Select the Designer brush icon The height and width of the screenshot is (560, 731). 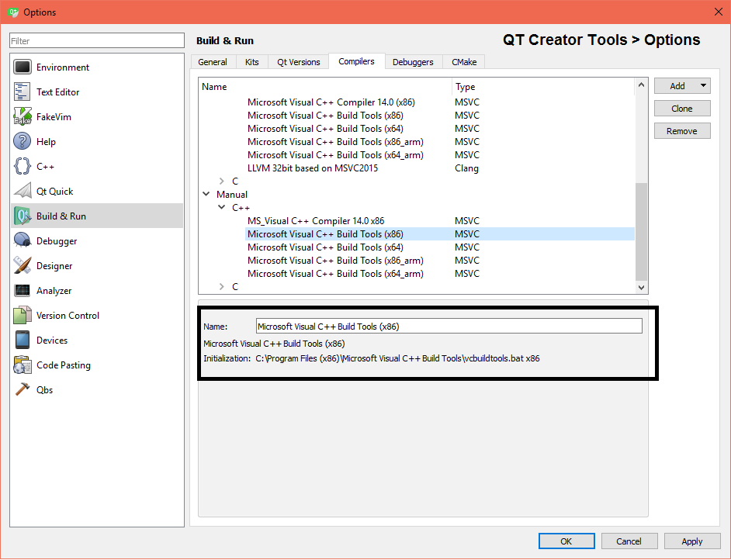(23, 265)
